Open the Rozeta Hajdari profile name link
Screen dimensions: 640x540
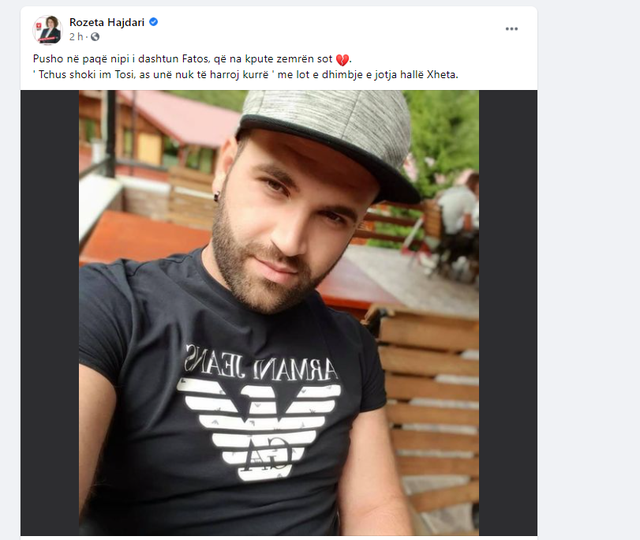(x=107, y=22)
